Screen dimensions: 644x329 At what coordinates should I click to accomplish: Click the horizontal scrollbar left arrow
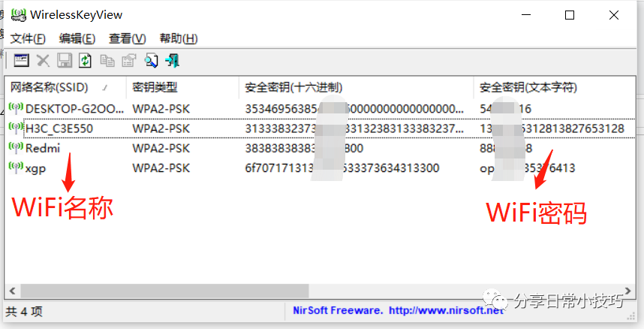(12, 291)
